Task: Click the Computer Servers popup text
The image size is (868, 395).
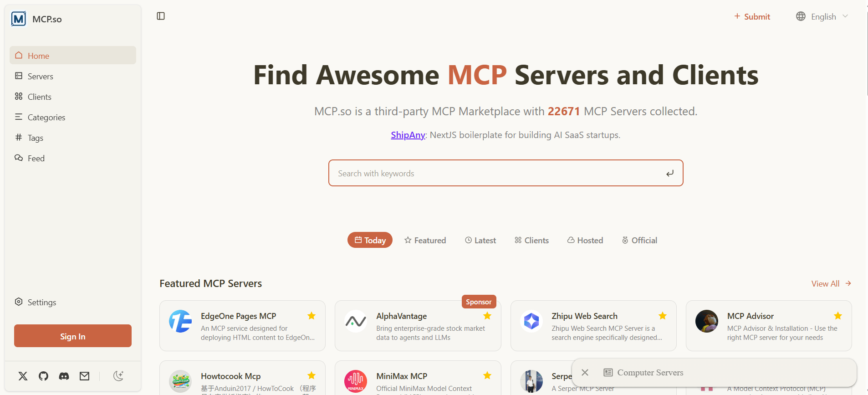Action: pyautogui.click(x=650, y=373)
